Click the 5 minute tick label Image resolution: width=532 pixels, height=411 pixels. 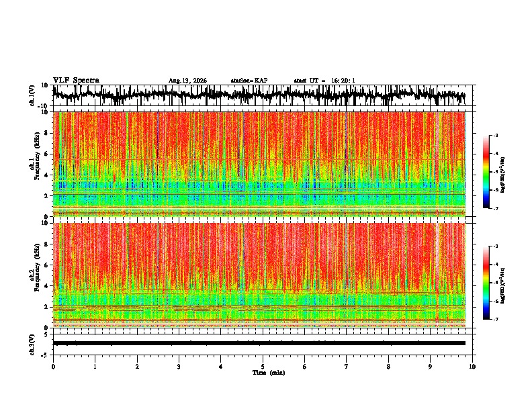click(263, 367)
